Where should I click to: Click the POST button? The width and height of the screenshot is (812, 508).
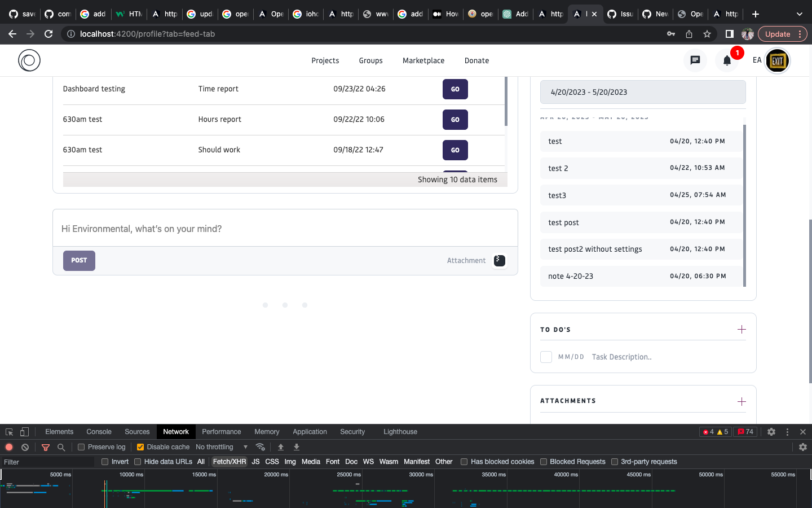(x=79, y=260)
